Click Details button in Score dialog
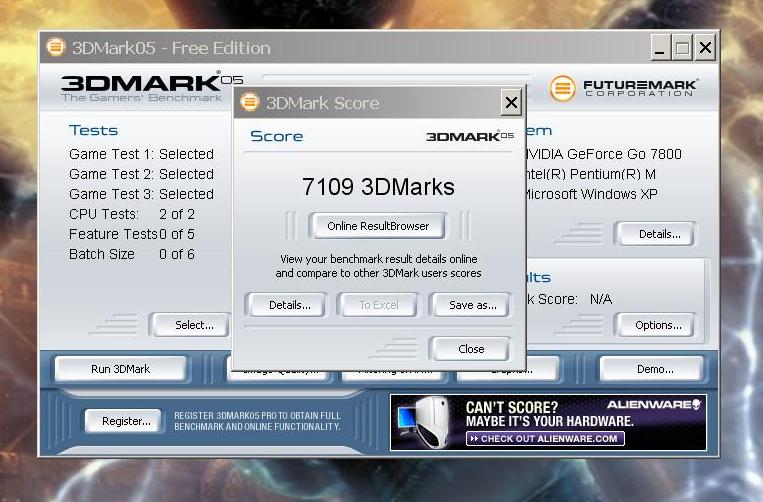Screen dimensions: 763x502 click(x=289, y=305)
